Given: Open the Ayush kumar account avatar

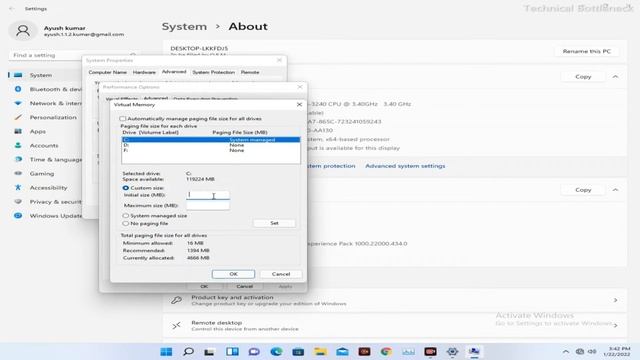Looking at the screenshot, I should tap(23, 31).
